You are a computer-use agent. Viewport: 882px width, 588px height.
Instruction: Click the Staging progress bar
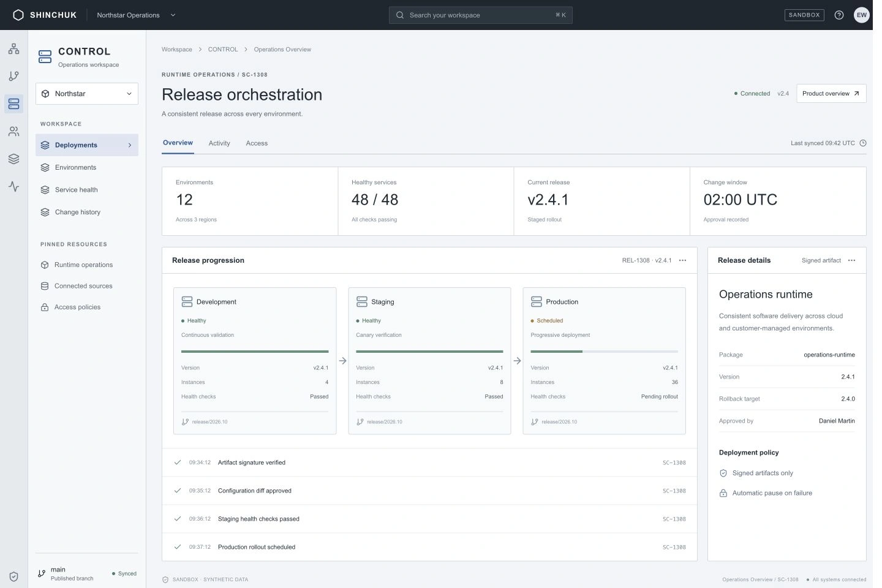[x=429, y=352]
